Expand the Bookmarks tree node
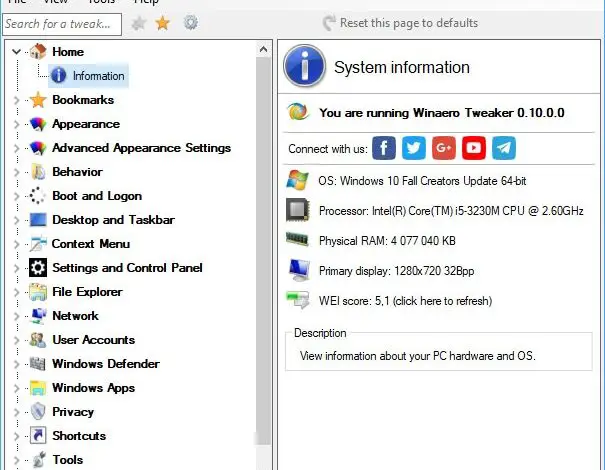 point(16,100)
